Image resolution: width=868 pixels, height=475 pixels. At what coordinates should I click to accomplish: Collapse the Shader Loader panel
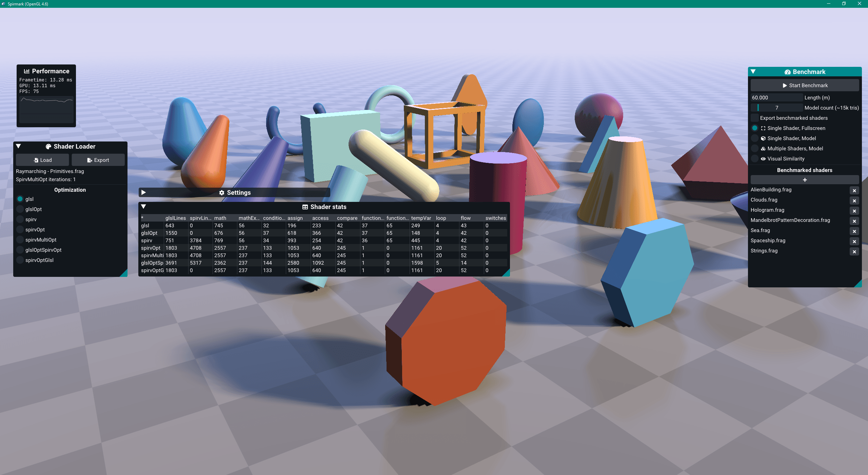point(19,146)
